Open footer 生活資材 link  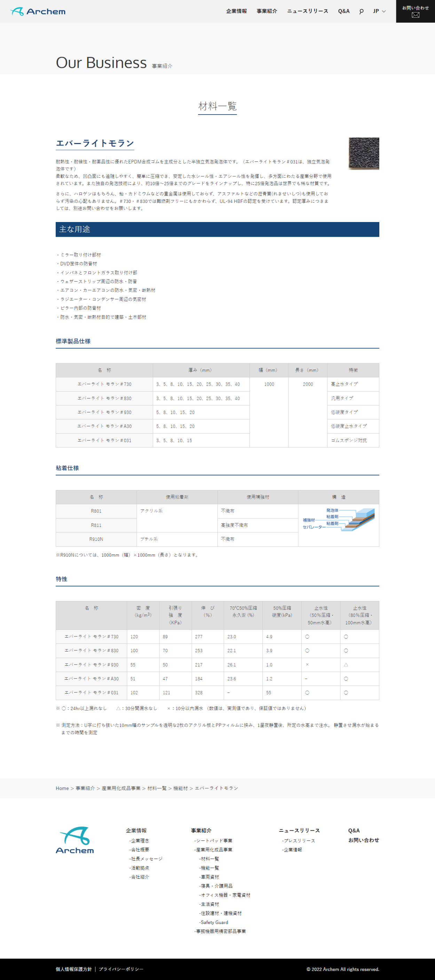(x=209, y=905)
